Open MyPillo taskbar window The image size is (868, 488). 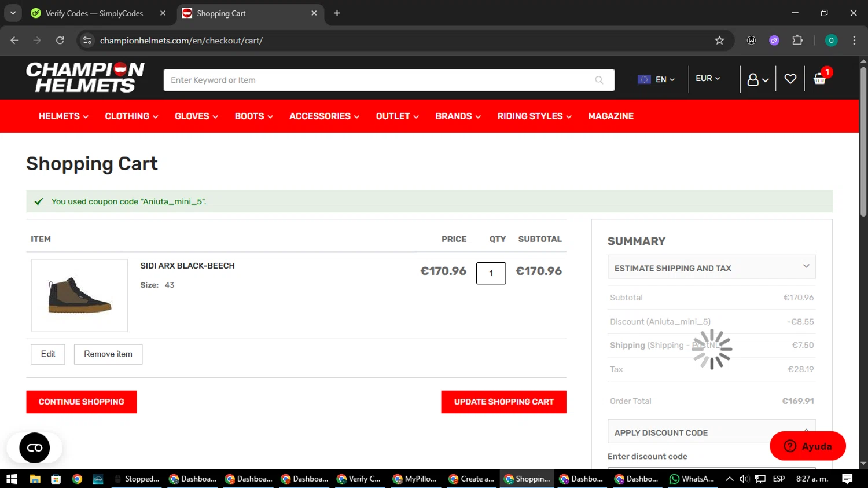[415, 479]
